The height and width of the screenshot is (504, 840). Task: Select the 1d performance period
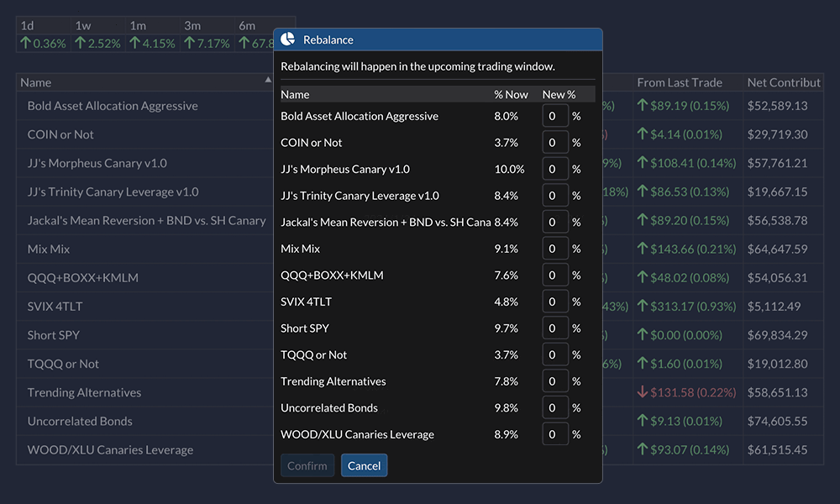28,25
